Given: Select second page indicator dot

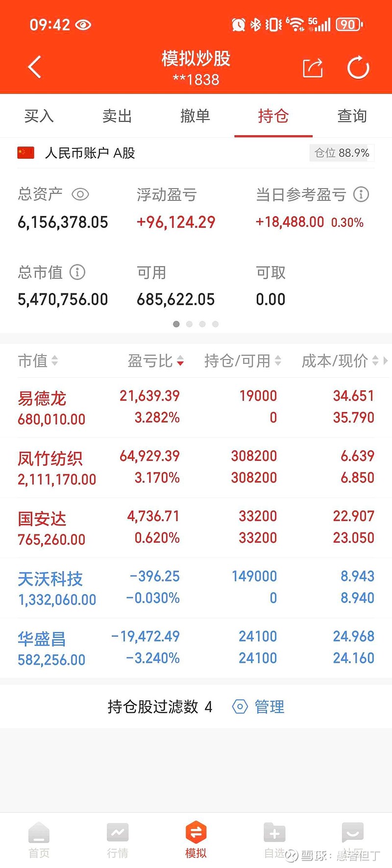Looking at the screenshot, I should point(189,324).
